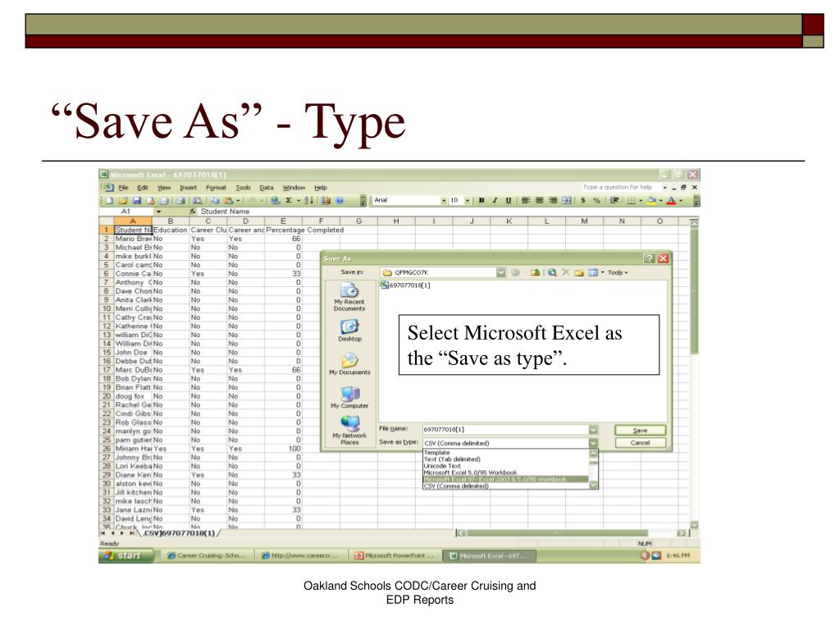The image size is (840, 630).
Task: Click the File name input field
Action: (505, 430)
